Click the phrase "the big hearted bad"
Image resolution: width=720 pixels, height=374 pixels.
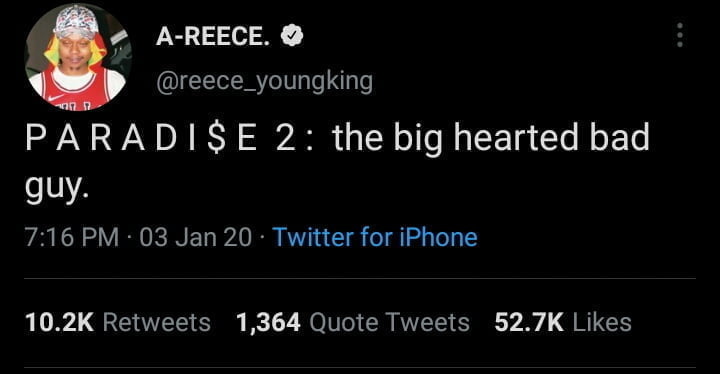(x=491, y=138)
